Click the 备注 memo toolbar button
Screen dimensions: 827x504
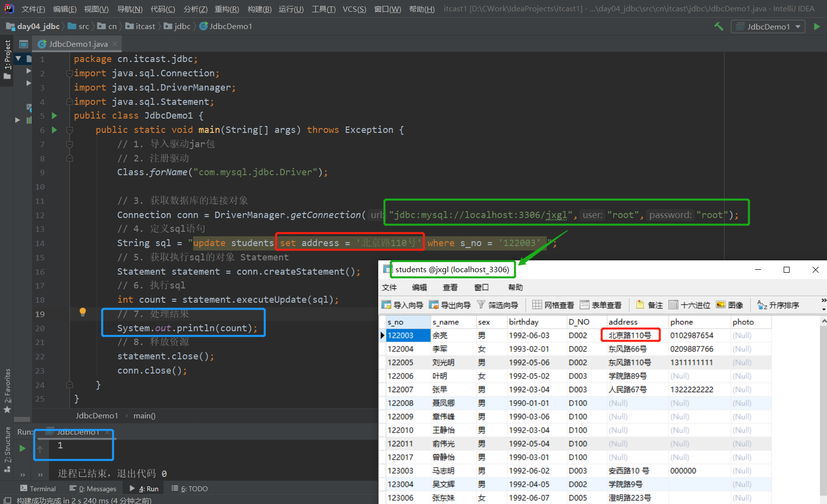coord(649,305)
